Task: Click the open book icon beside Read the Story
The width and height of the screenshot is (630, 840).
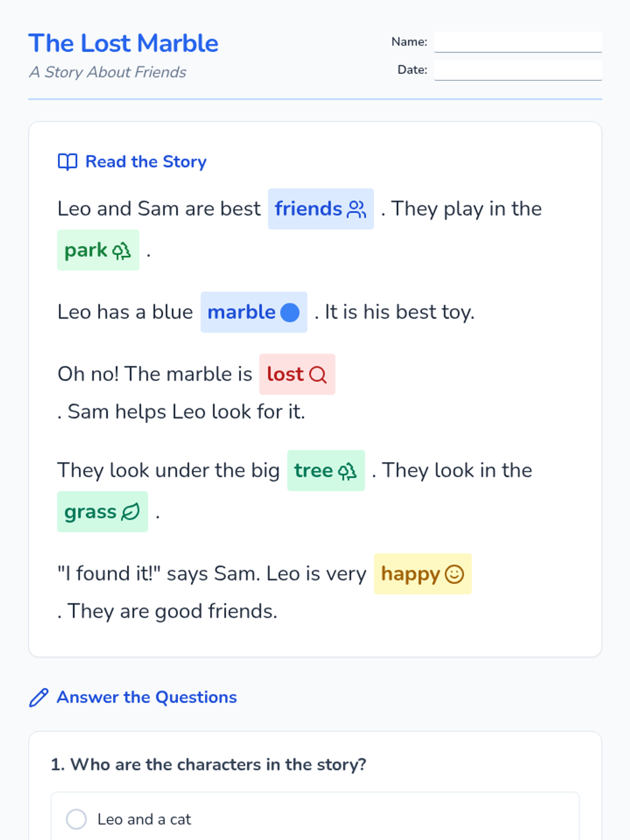Action: coord(67,162)
